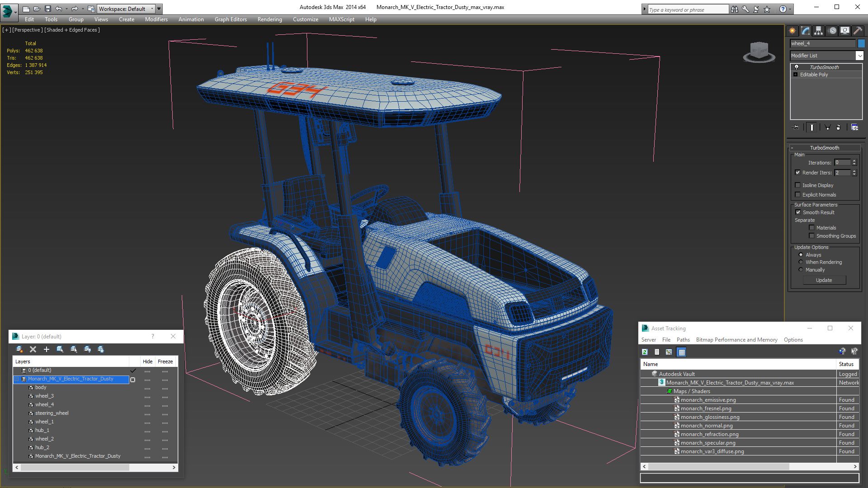
Task: Toggle Smooth Result checkbox
Action: pyautogui.click(x=798, y=212)
